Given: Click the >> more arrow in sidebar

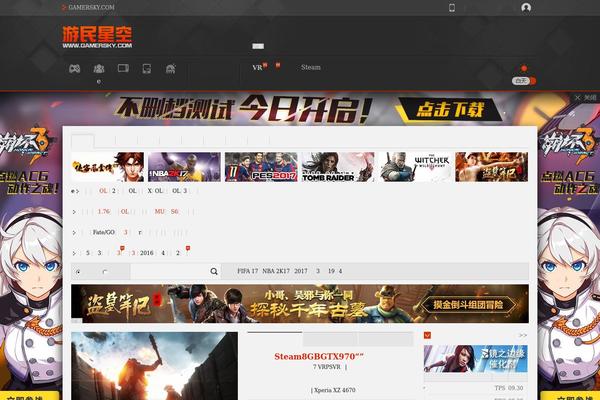Looking at the screenshot, I should (x=523, y=335).
